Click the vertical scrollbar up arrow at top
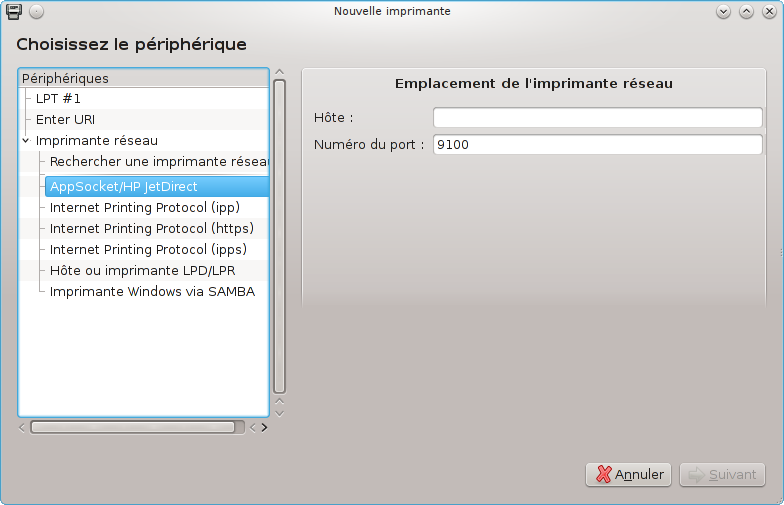Screen dimensions: 784x505 pos(280,72)
